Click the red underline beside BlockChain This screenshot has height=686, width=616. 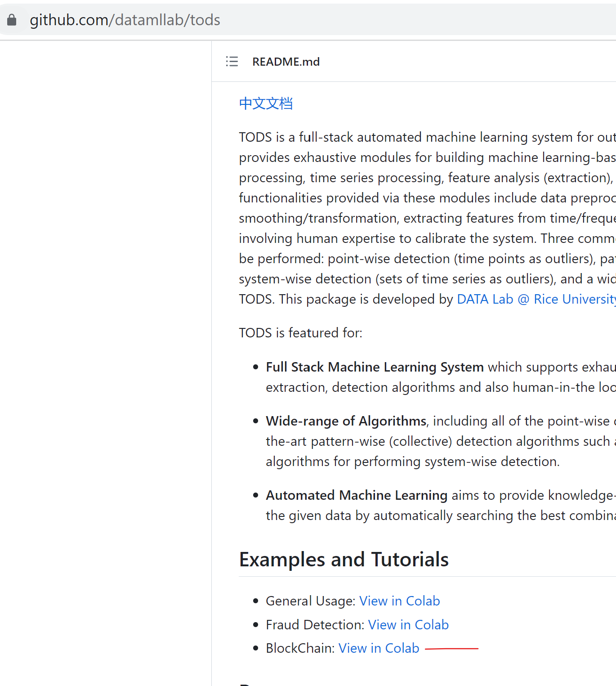click(452, 648)
